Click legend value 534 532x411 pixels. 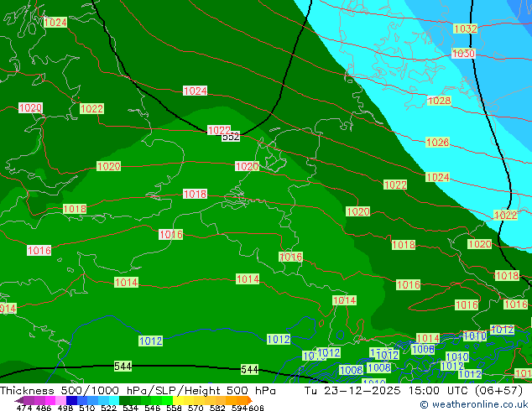coord(130,408)
